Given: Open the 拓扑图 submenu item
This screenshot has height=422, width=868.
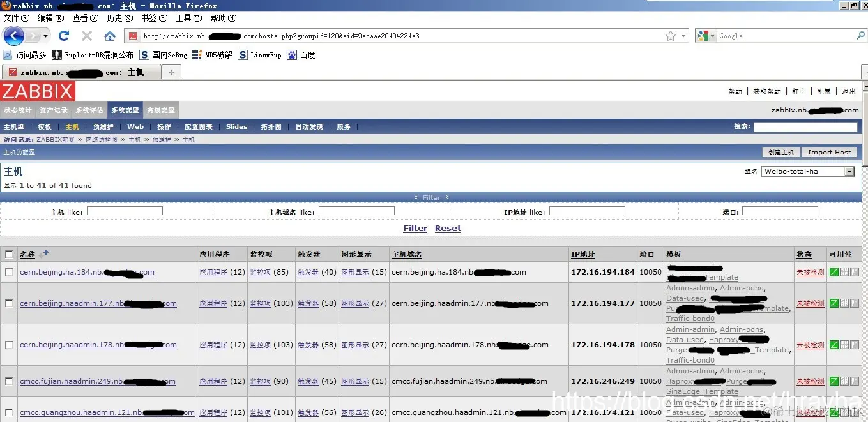Looking at the screenshot, I should click(x=271, y=126).
